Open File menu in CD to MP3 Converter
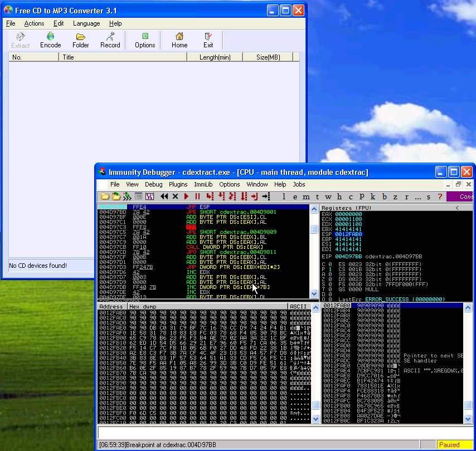 coord(11,23)
